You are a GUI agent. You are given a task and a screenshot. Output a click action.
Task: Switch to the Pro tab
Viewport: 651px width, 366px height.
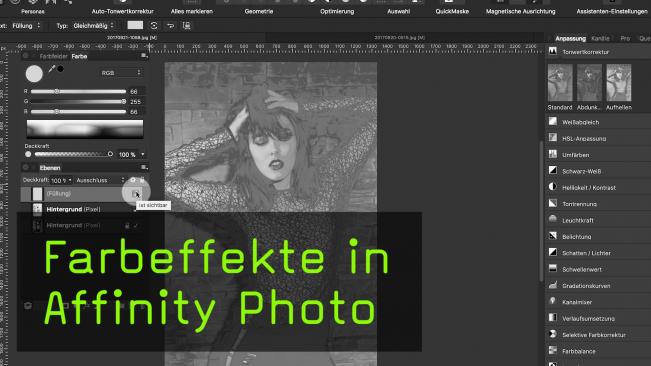point(625,39)
